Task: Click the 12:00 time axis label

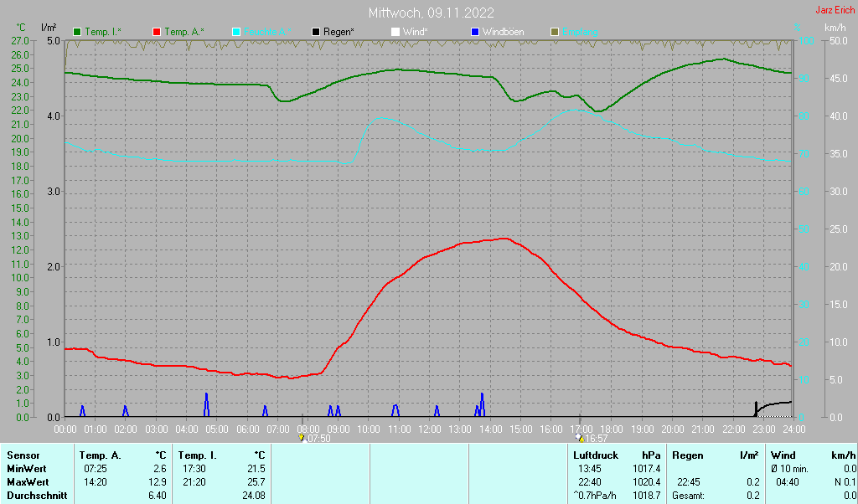Action: (x=429, y=429)
